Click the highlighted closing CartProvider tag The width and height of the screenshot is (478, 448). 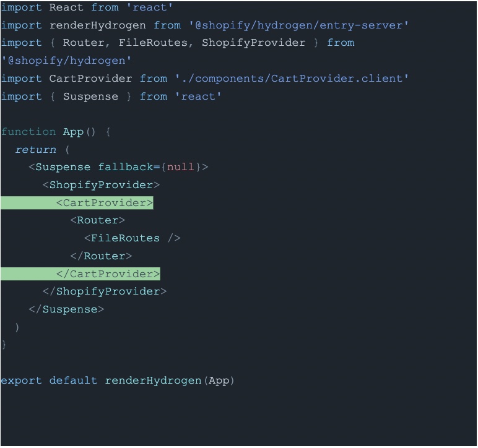108,274
